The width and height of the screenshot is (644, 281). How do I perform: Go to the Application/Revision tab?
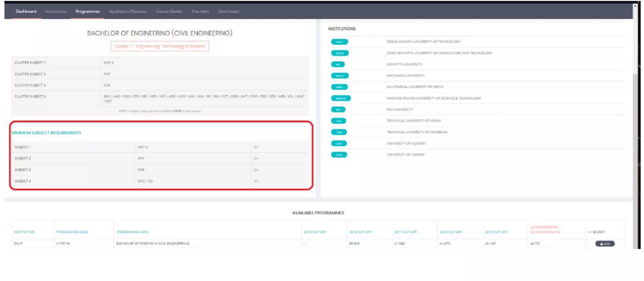coord(128,11)
